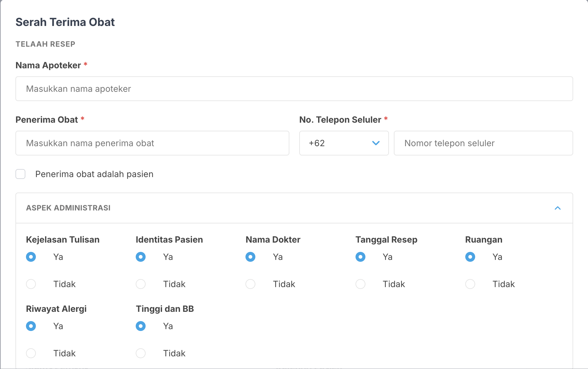Set Riwayat Alergi to Ya
Screen dimensions: 588x369
click(31, 326)
